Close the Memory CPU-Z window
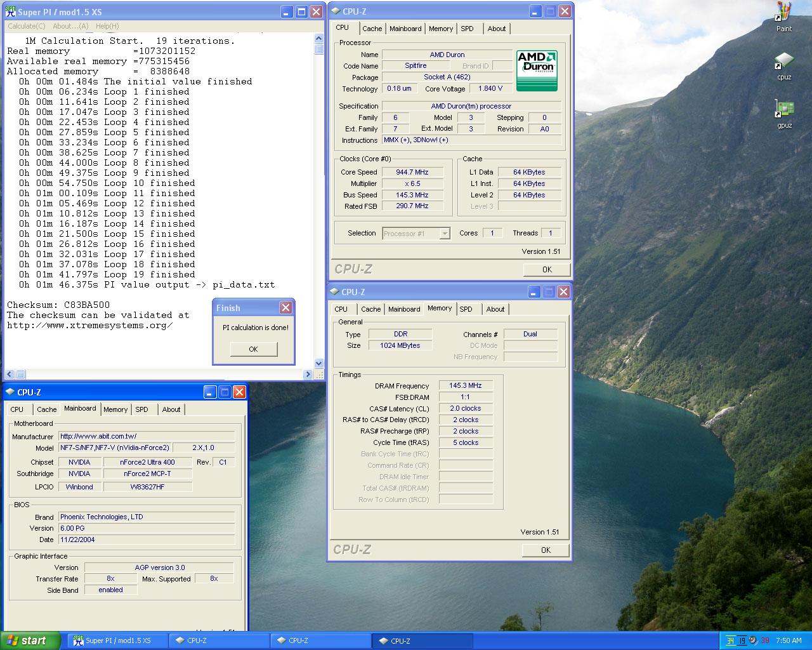The width and height of the screenshot is (812, 650). pos(563,291)
